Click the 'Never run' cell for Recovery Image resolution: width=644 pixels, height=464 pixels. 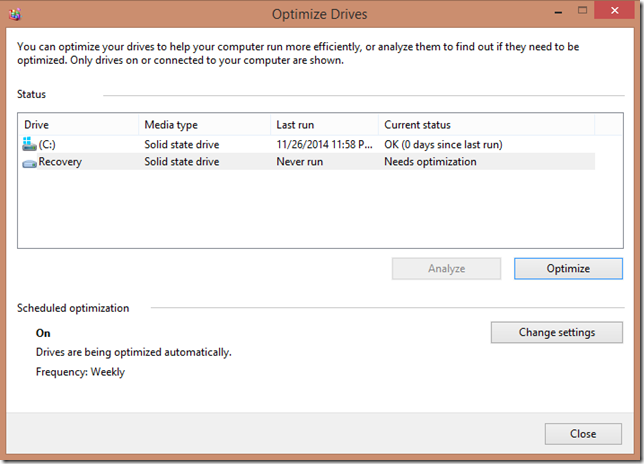coord(300,162)
